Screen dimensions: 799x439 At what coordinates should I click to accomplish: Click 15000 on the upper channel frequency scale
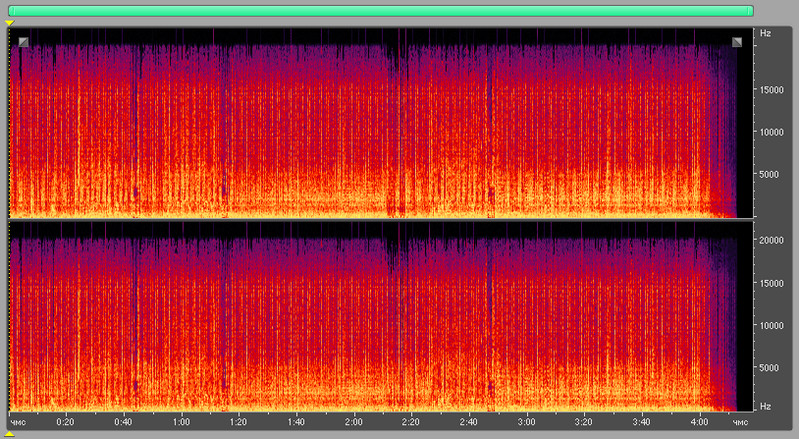767,89
